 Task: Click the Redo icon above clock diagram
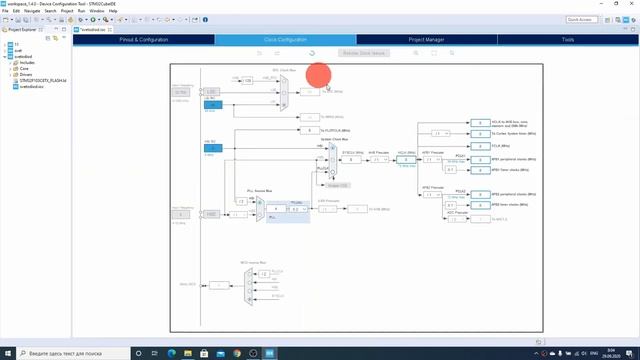(x=277, y=53)
